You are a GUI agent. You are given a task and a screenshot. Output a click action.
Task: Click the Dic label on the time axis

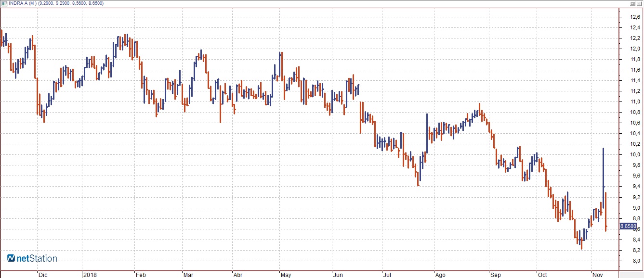click(x=43, y=275)
